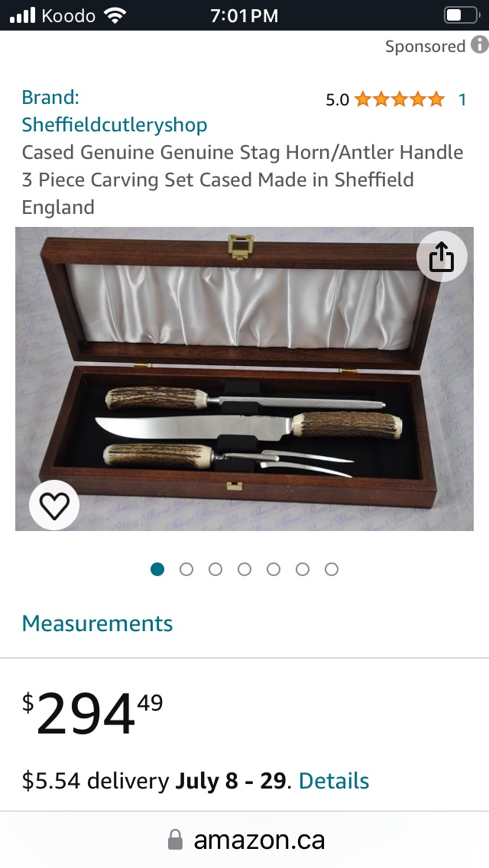489x868 pixels.
Task: Expand delivery Details information
Action: pos(334,781)
